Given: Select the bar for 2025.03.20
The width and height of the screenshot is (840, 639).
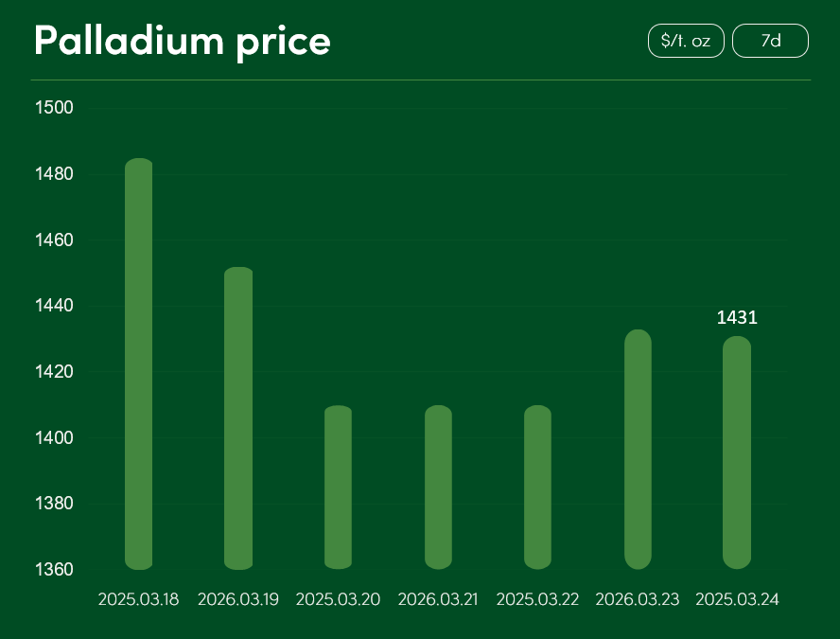Looking at the screenshot, I should point(338,488).
